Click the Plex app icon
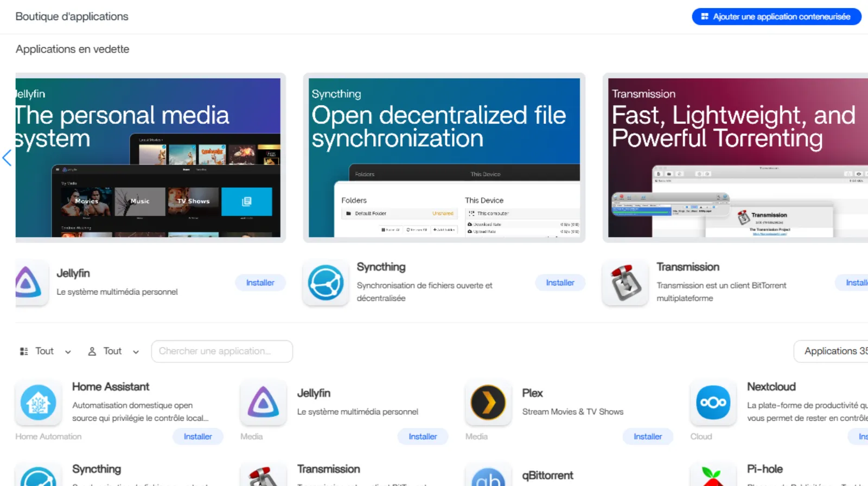This screenshot has height=486, width=868. [x=488, y=402]
